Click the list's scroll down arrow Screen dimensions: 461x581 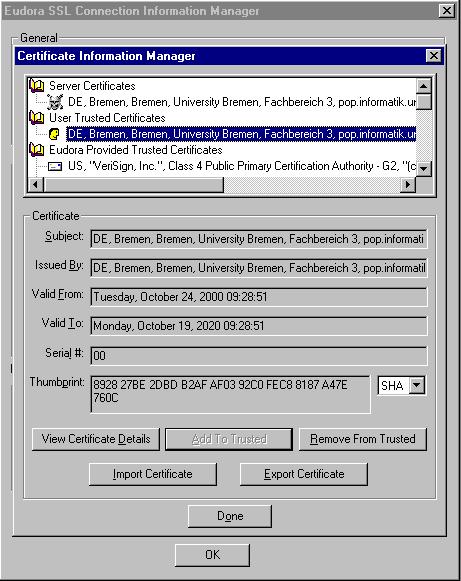(423, 169)
